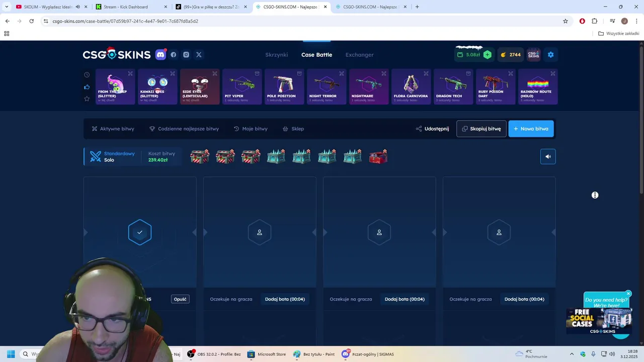Close the 'Do you need help?' bubble
The image size is (644, 362).
(x=628, y=293)
